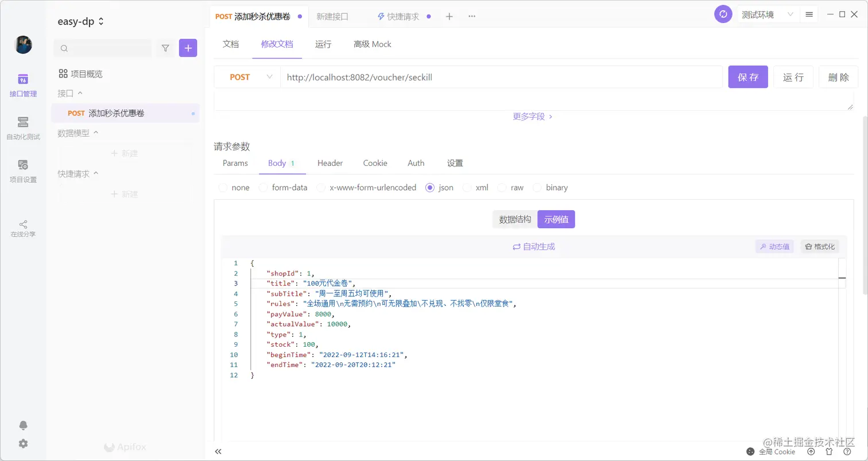868x461 pixels.
Task: Switch to the 文档 sub-tab
Action: pos(231,44)
